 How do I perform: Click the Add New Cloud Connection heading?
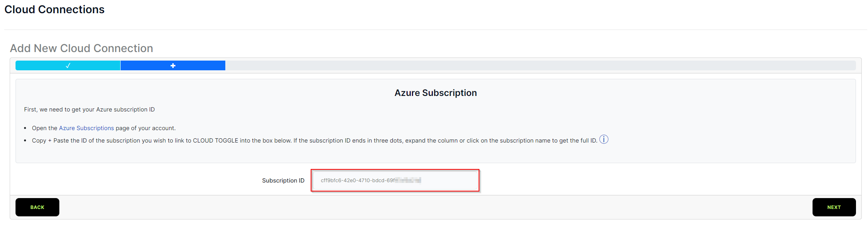tap(81, 48)
